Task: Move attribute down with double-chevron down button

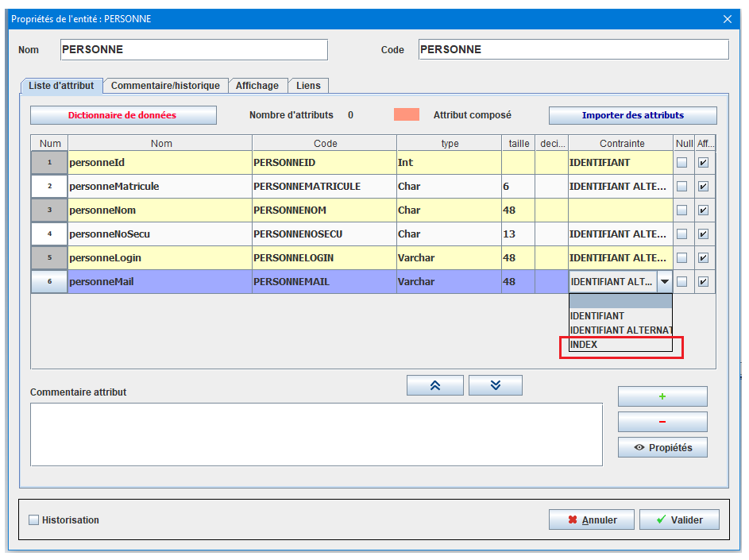Action: [x=496, y=385]
